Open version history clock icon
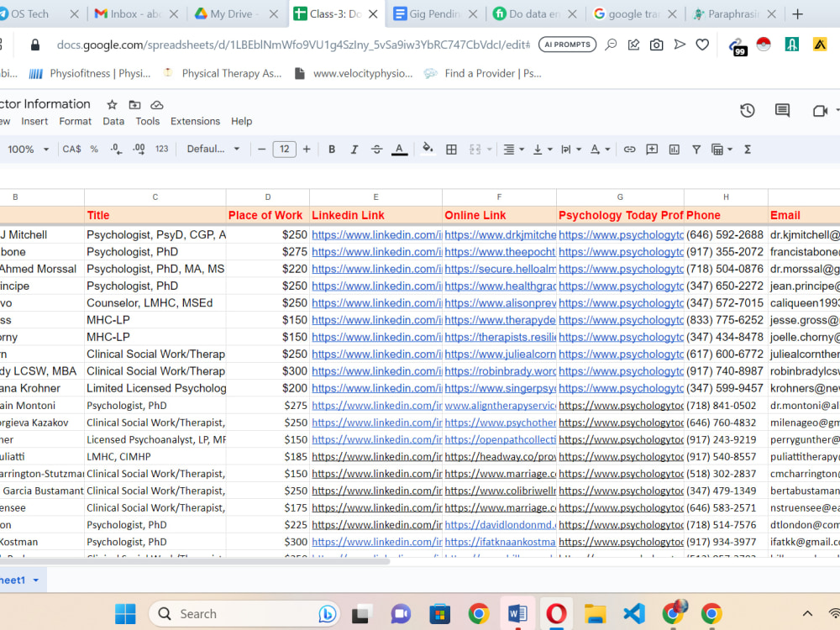The height and width of the screenshot is (630, 840). [x=748, y=111]
